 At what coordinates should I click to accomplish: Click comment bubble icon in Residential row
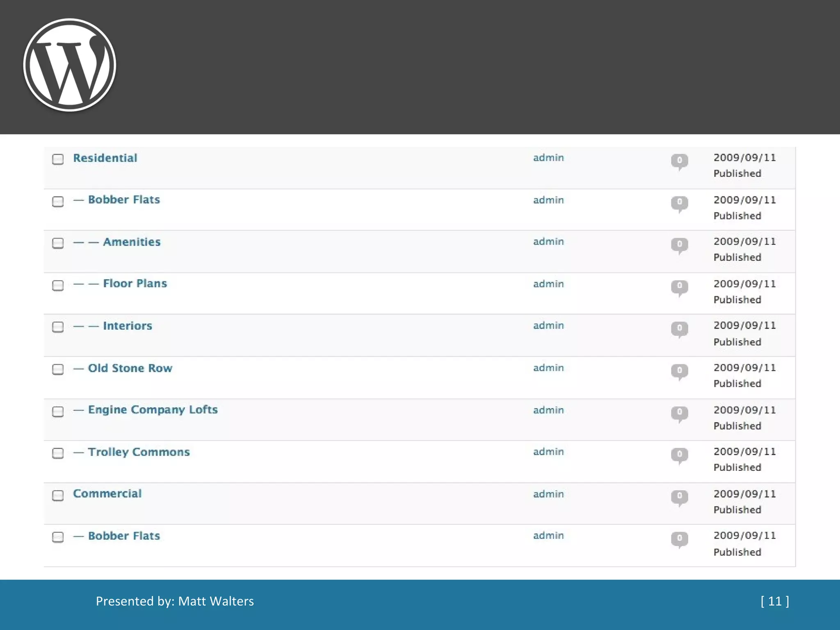click(679, 161)
